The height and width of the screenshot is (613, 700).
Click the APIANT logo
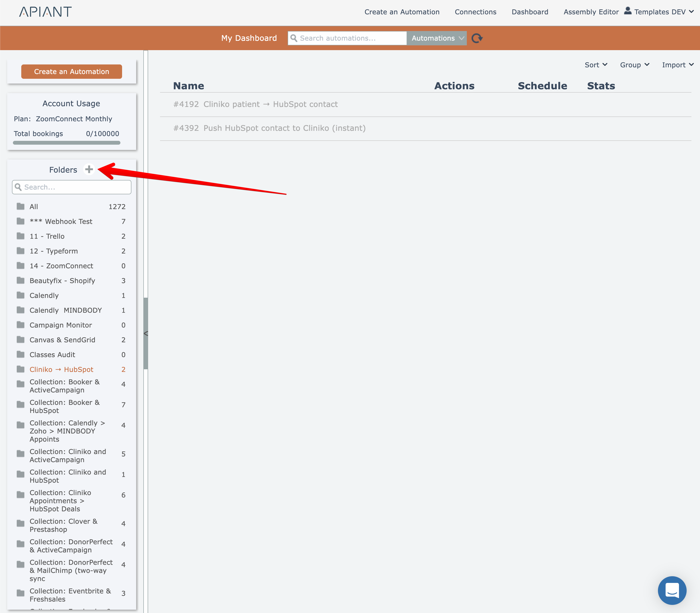pos(45,12)
